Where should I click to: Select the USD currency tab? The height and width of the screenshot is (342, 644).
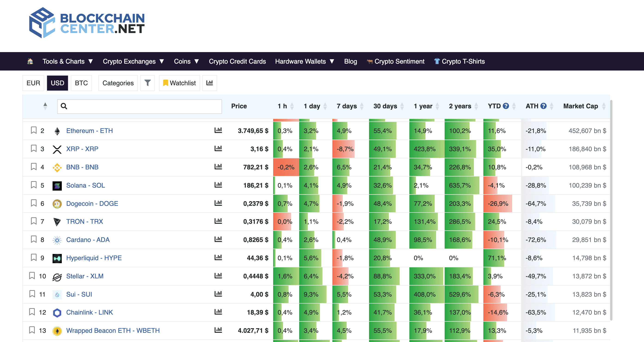(x=57, y=83)
